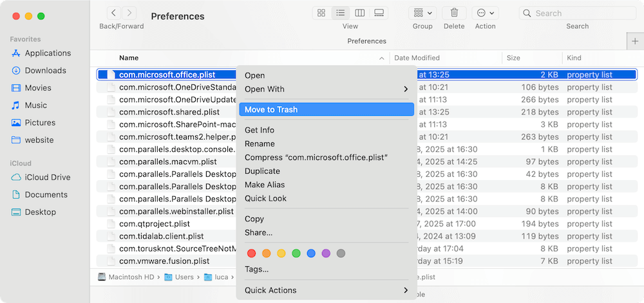The width and height of the screenshot is (644, 303).
Task: Switch to icon grid view
Action: (321, 13)
